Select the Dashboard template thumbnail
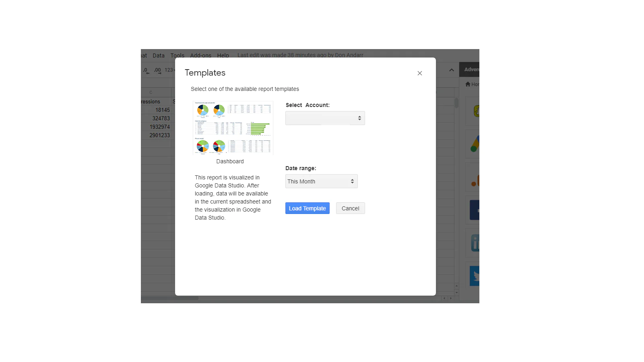Viewport: 644px width, 362px height. pos(233,128)
